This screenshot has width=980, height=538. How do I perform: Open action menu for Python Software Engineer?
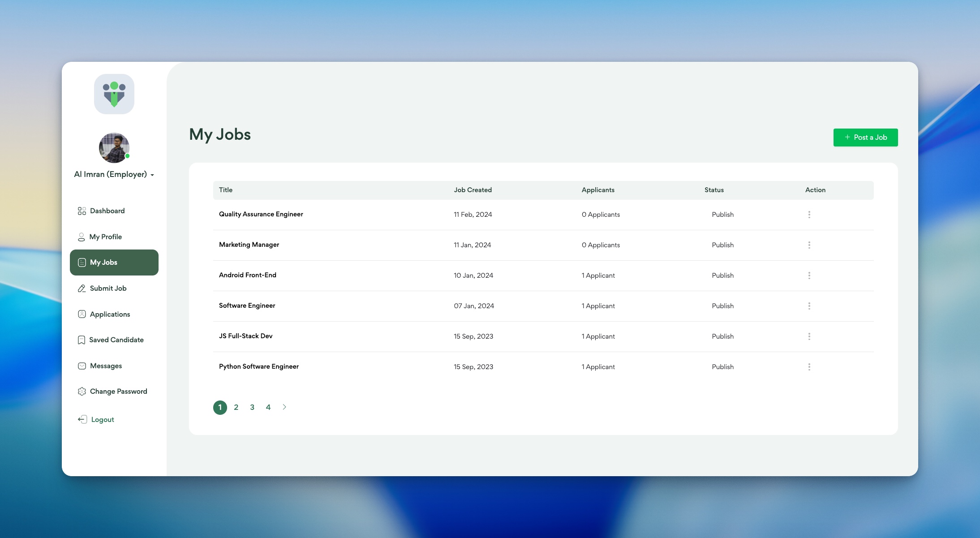click(x=809, y=367)
